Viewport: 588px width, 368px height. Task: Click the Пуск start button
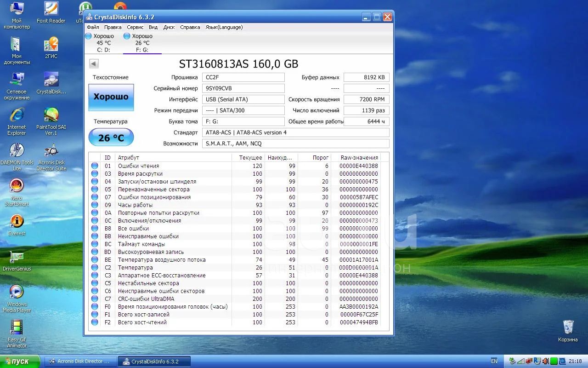pos(20,362)
